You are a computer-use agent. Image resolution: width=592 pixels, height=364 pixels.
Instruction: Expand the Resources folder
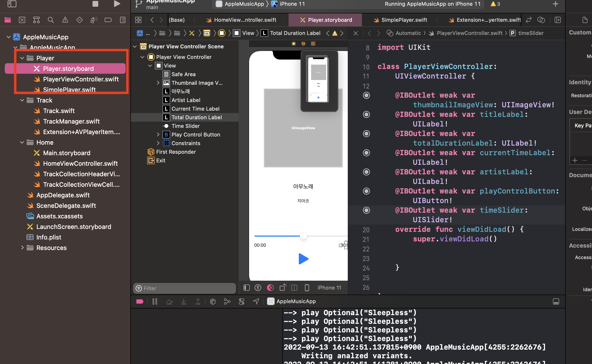[x=22, y=248]
